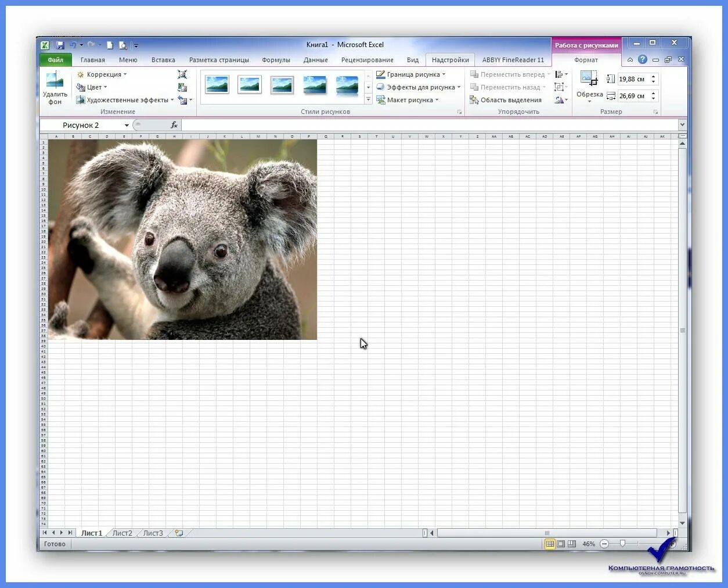Switch to the Вставка tab
Image resolution: width=728 pixels, height=588 pixels.
pyautogui.click(x=163, y=60)
